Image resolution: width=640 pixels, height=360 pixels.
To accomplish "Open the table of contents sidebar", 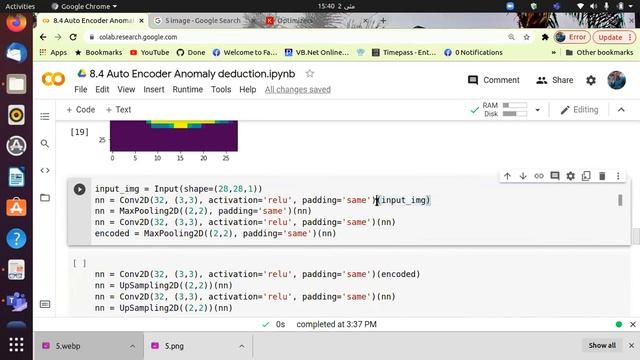I will (45, 116).
